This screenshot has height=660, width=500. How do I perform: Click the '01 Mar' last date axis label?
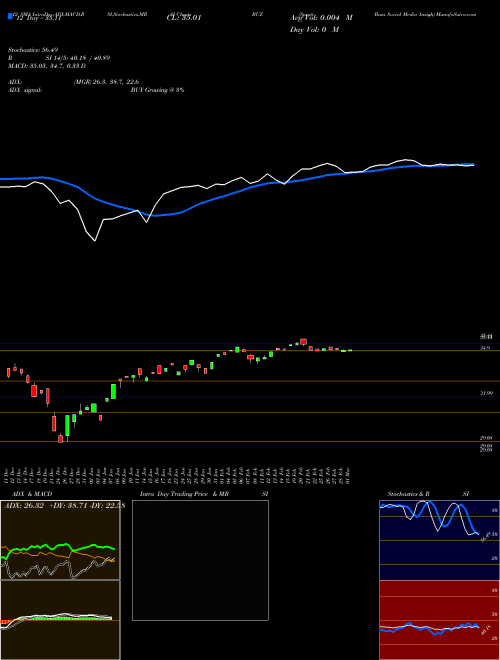[349, 475]
